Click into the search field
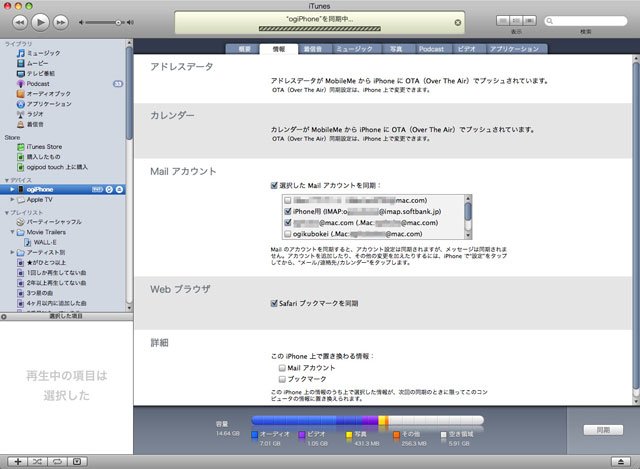Image resolution: width=640 pixels, height=469 pixels. (x=586, y=21)
